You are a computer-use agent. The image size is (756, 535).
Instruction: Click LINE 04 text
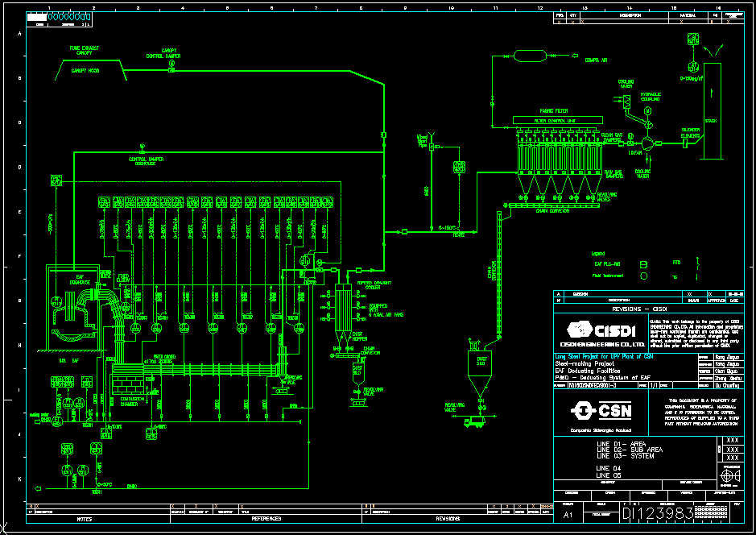point(609,468)
